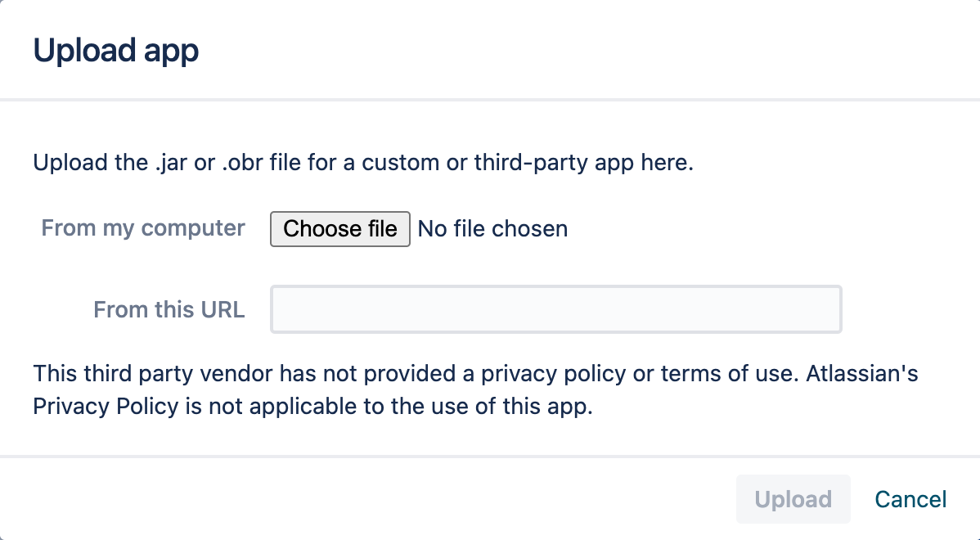Screen dimensions: 980x540
Task: Attempt submitting with the Upload button
Action: [793, 499]
